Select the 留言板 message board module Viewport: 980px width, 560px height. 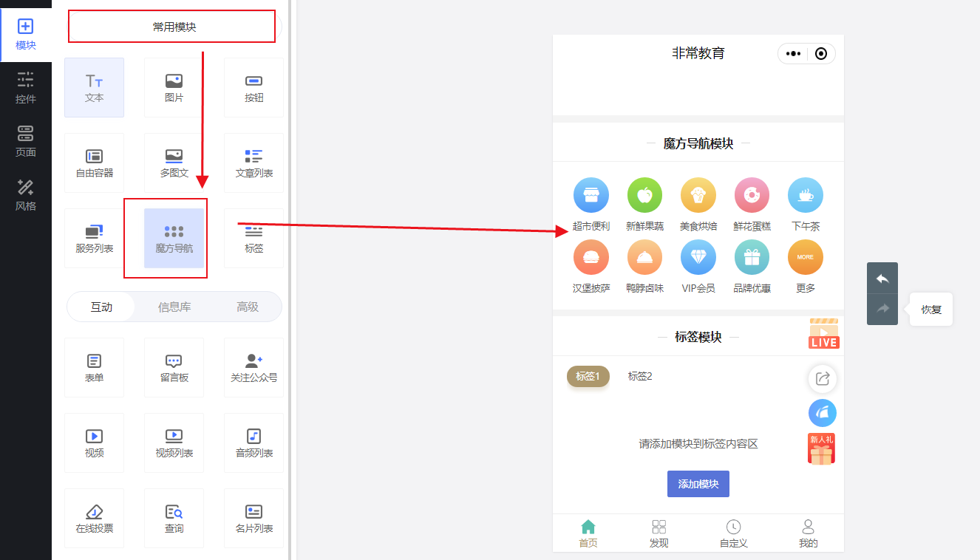point(174,367)
